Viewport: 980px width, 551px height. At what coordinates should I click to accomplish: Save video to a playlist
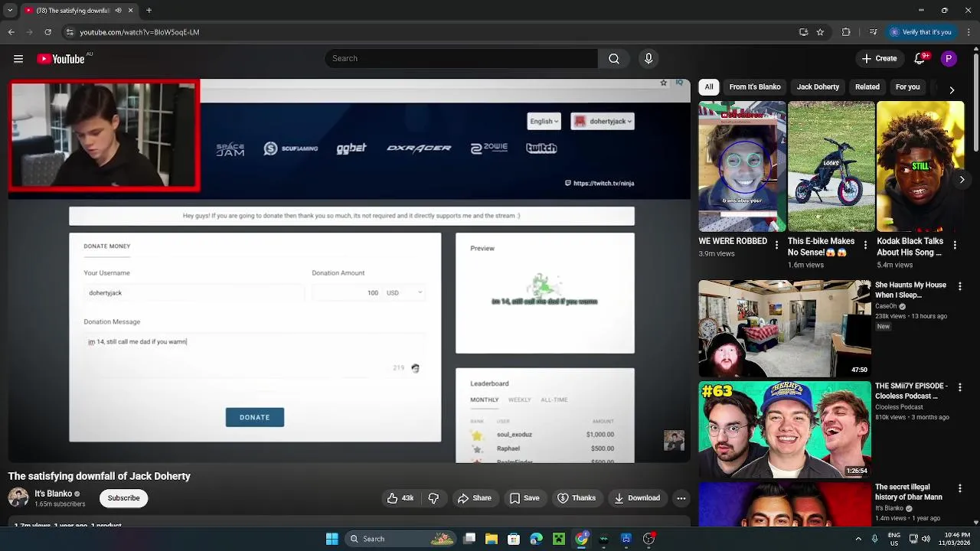click(524, 498)
